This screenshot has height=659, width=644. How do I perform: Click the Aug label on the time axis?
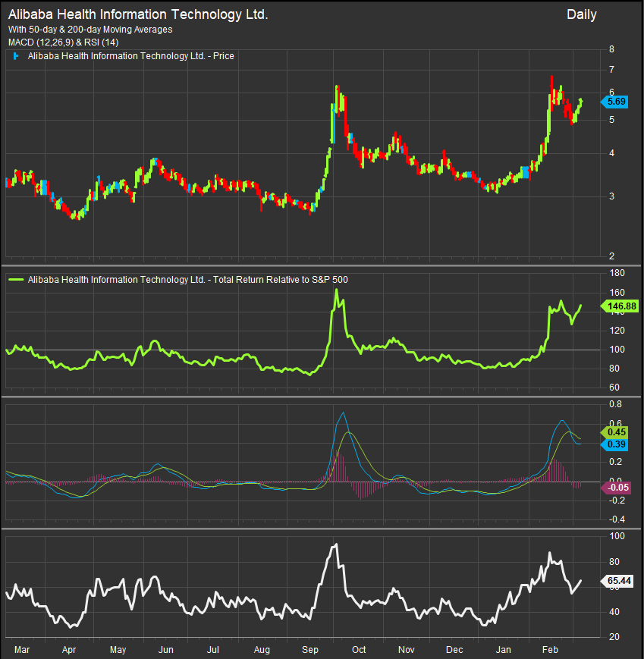coord(262,650)
